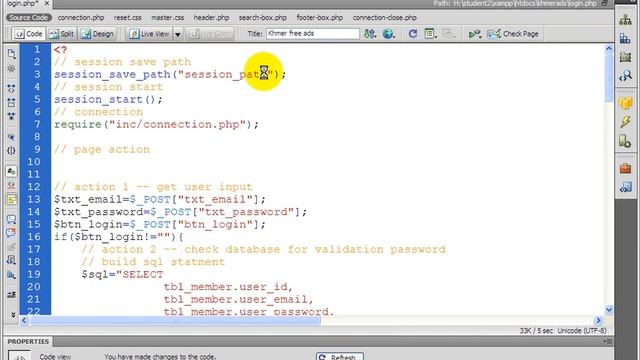640x360 pixels.
Task: Click horizontal scrollbar left arrow
Action: 24,320
